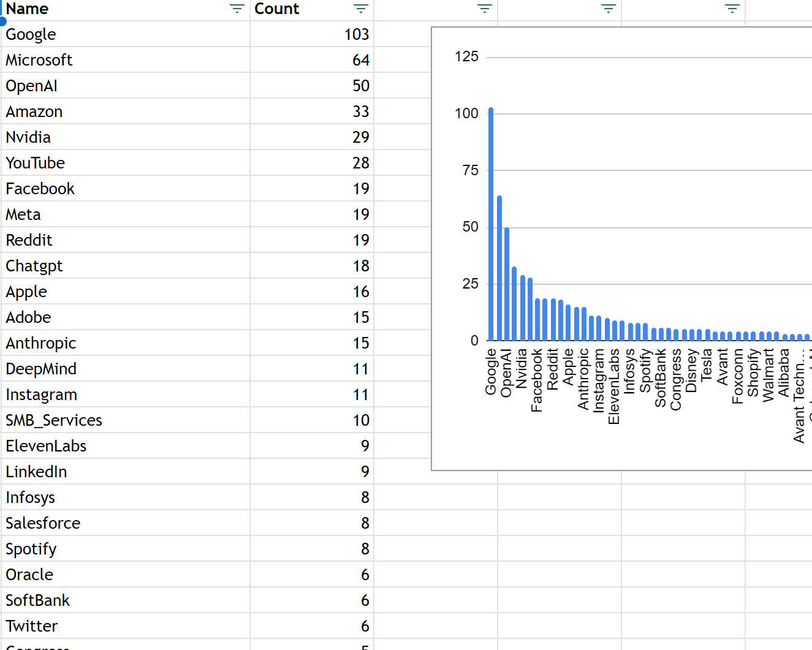Open the Count column filter dropdown
Screen dimensions: 812x650
click(x=361, y=9)
